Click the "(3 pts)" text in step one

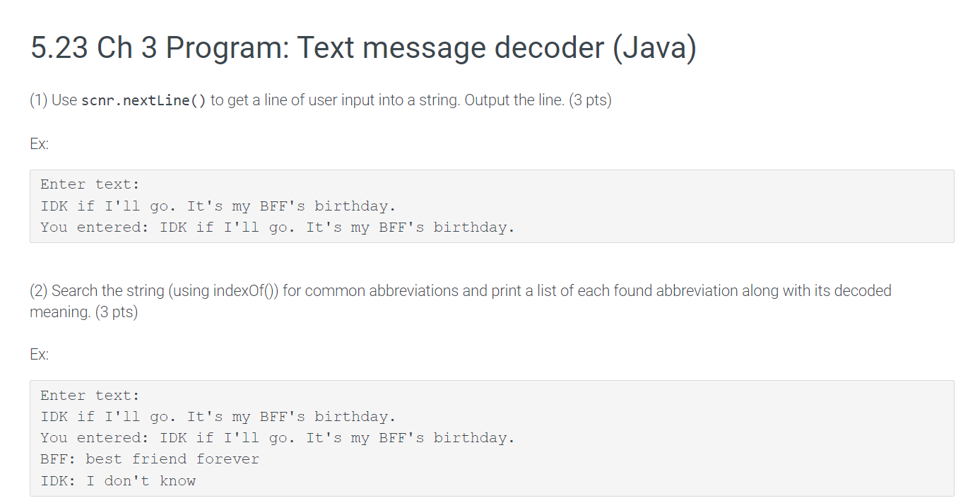[590, 100]
